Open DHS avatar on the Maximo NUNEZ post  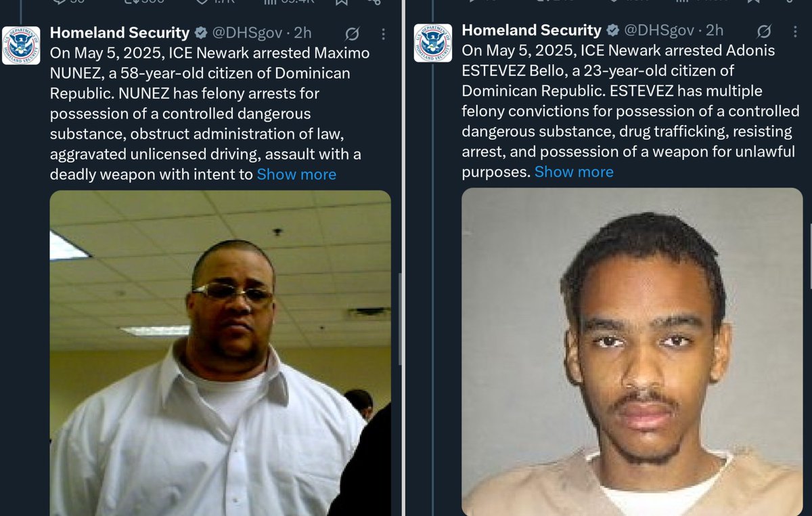pyautogui.click(x=21, y=45)
